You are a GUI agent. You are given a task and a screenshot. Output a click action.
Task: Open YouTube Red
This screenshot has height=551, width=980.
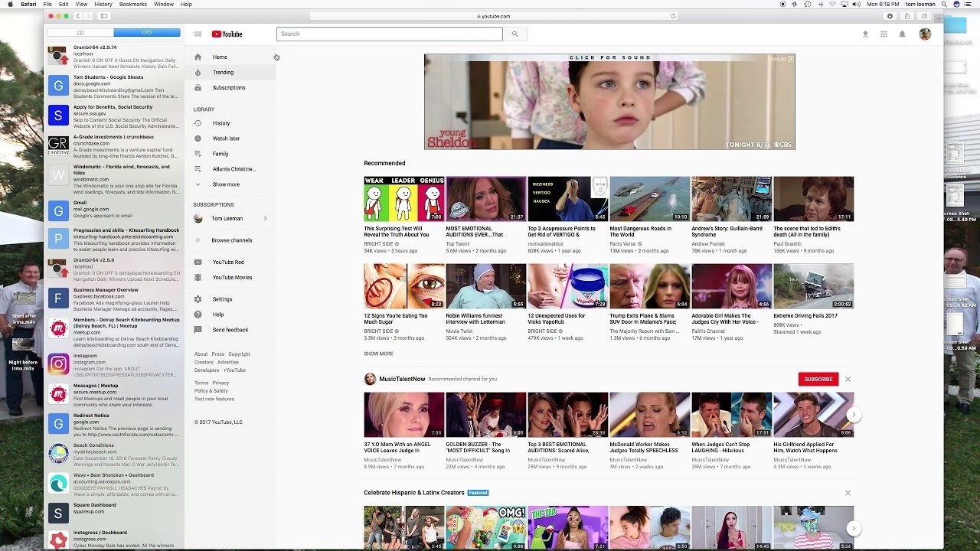point(230,262)
